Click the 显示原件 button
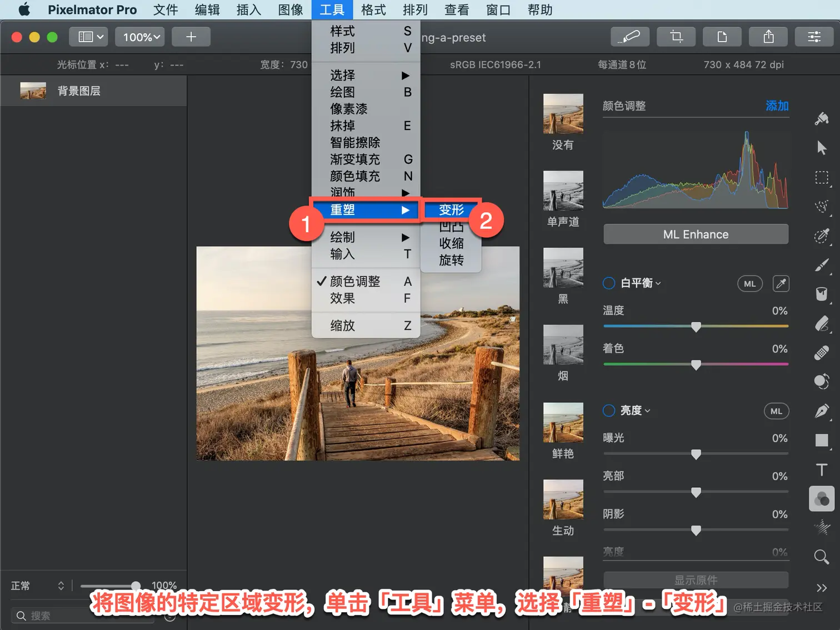Screen dimensions: 840x630 click(696, 580)
